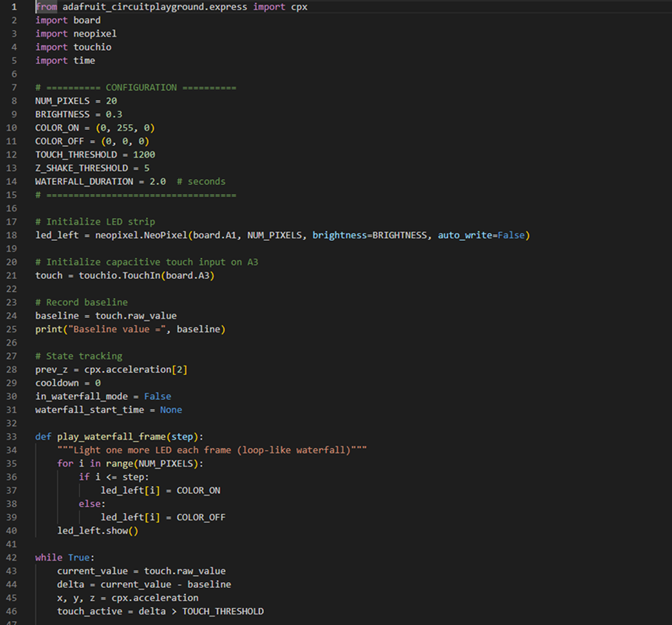Click WATERFALL_DURATION seconds comment
672x625 pixels.
click(x=201, y=182)
